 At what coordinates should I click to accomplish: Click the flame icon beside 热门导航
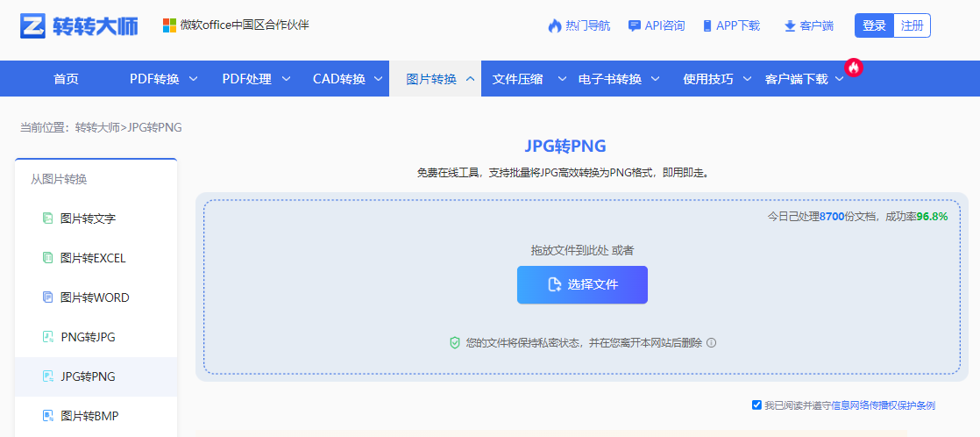(554, 25)
